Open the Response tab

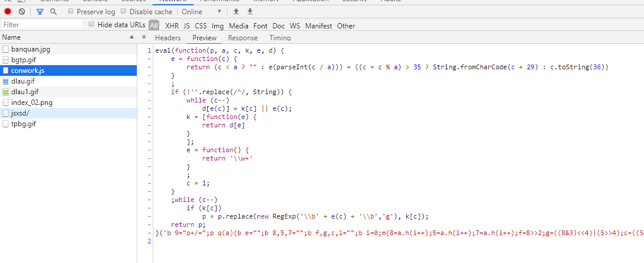click(243, 38)
